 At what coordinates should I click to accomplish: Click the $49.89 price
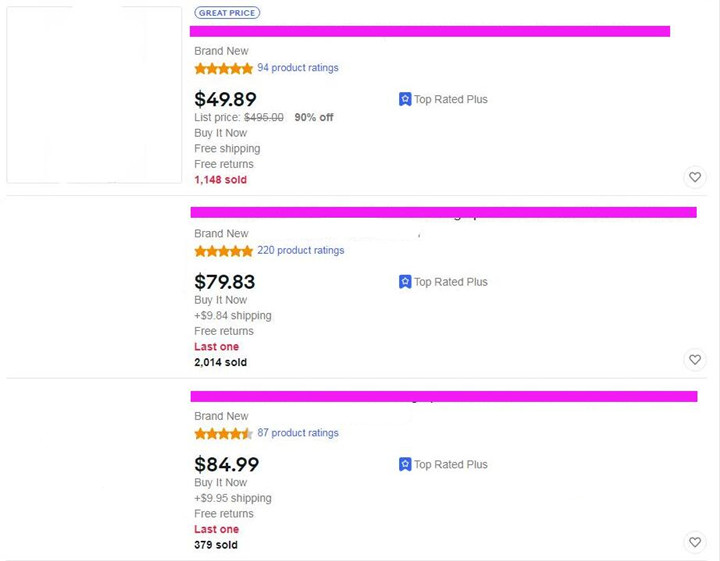(225, 99)
